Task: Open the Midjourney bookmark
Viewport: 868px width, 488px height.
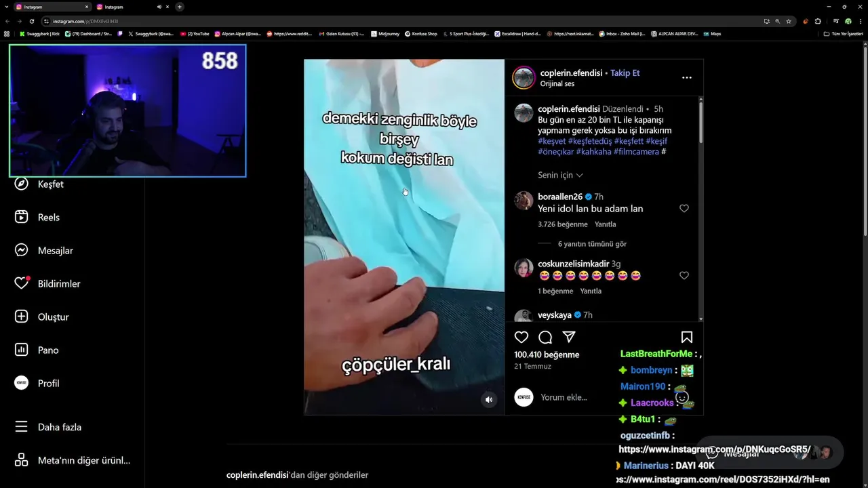Action: click(385, 33)
